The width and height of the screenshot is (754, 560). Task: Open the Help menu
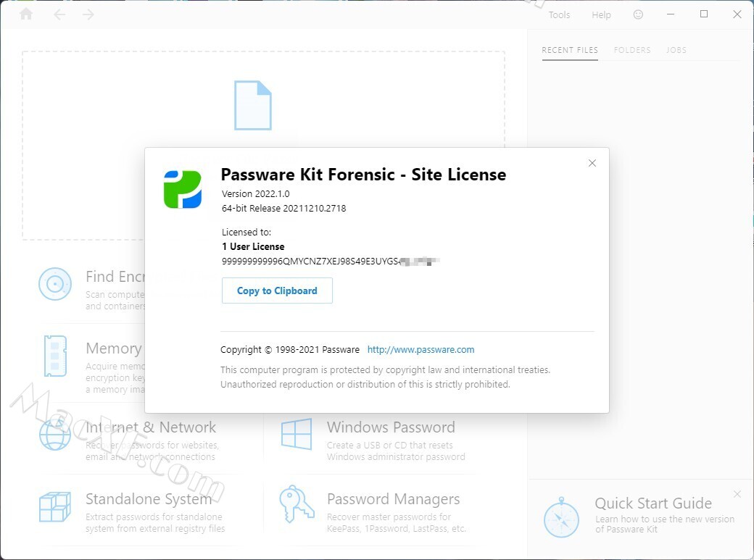pos(601,15)
